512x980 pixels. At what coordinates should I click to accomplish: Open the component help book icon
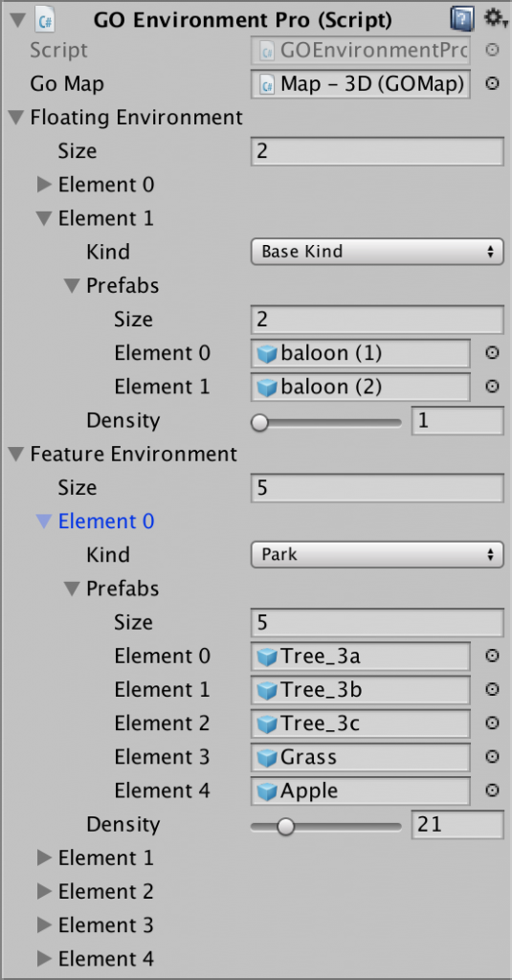click(x=462, y=20)
